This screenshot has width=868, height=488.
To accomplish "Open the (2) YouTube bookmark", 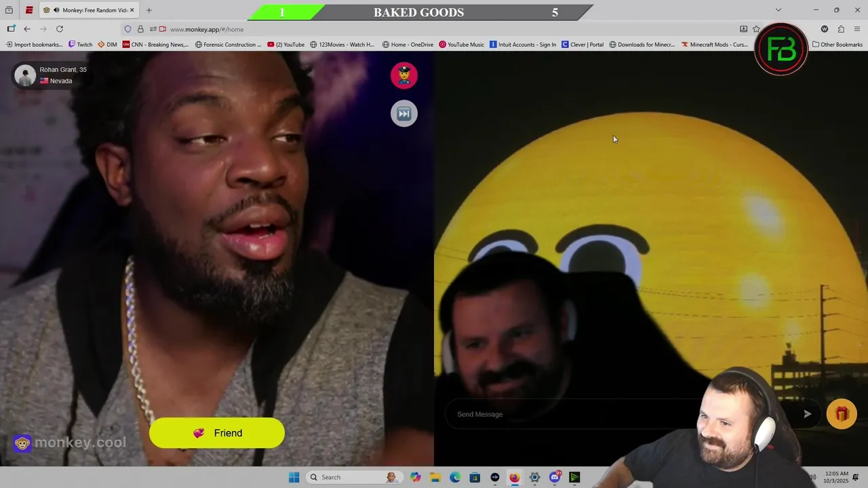I will point(285,45).
